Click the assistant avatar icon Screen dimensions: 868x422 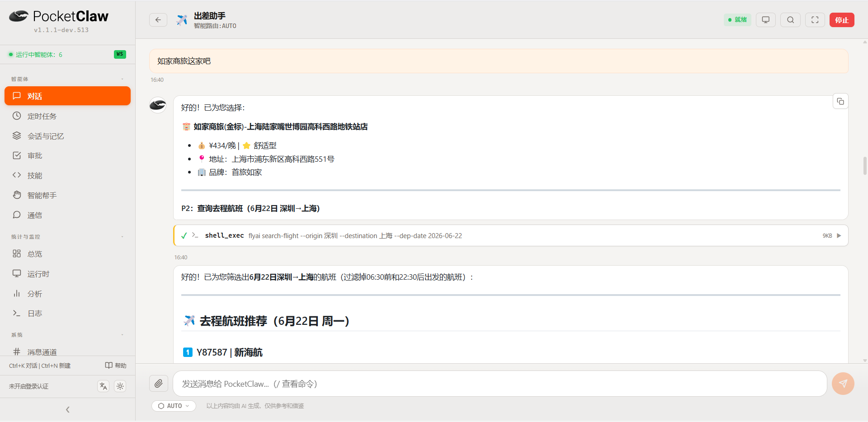pos(158,105)
